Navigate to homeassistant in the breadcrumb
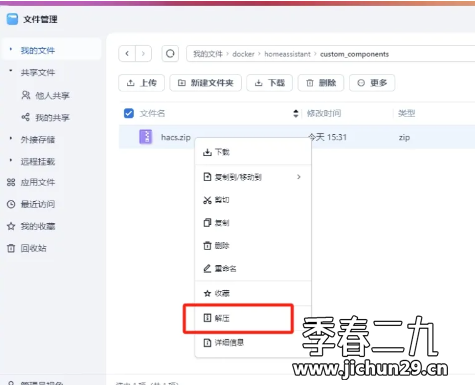 click(287, 54)
